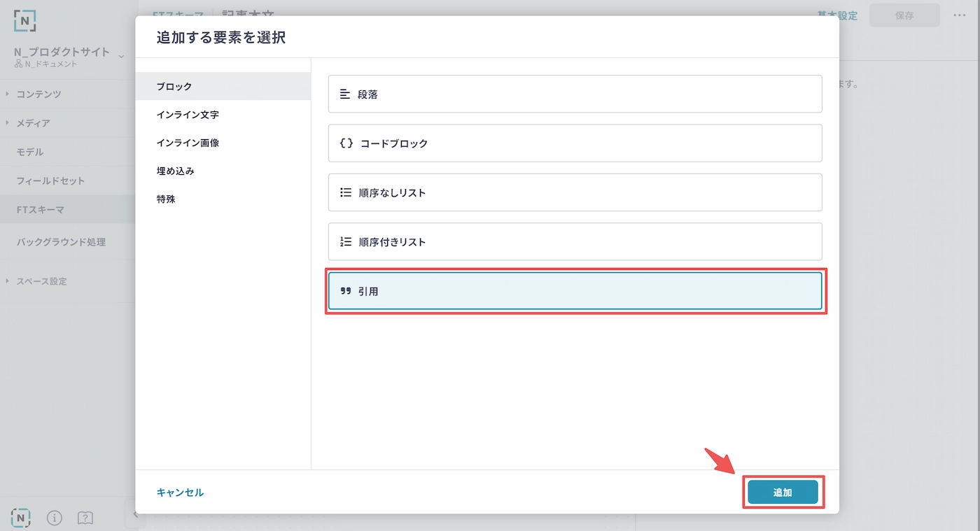Open the info circle icon in bottom bar
The width and height of the screenshot is (980, 531).
(55, 518)
